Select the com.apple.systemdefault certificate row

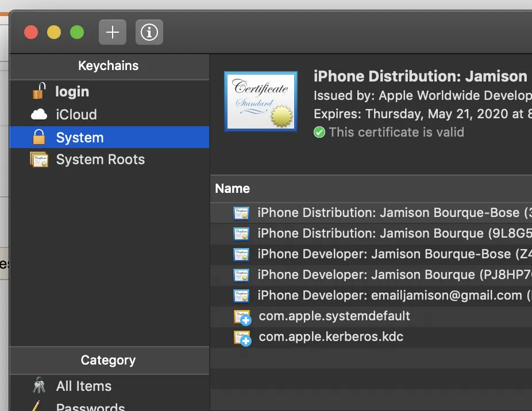click(371, 316)
